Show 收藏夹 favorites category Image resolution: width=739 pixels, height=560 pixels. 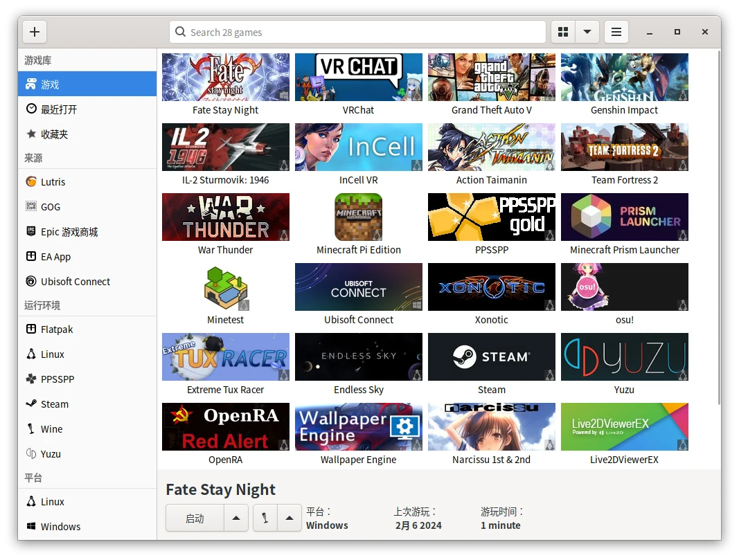point(55,134)
